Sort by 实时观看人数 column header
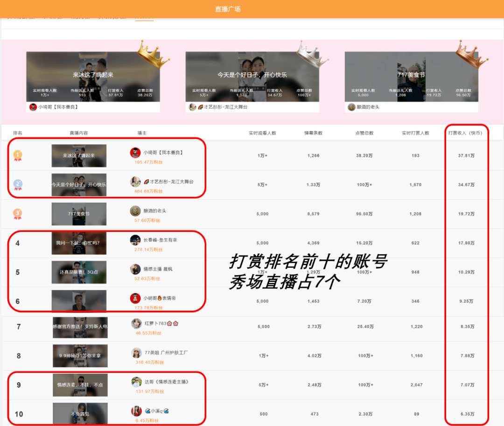Viewport: 504px width, 426px height. pos(262,133)
